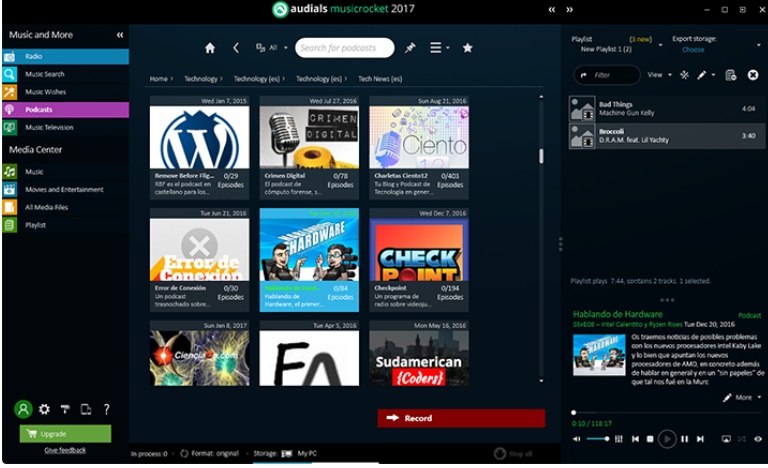Click the user account icon
Image resolution: width=768 pixels, height=468 pixels.
[22, 409]
